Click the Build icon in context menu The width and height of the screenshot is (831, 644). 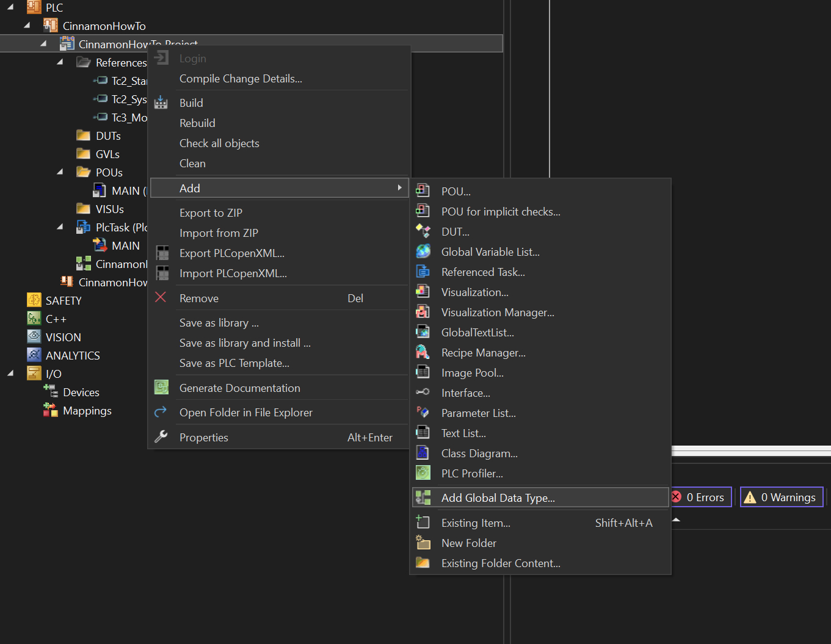pos(161,103)
